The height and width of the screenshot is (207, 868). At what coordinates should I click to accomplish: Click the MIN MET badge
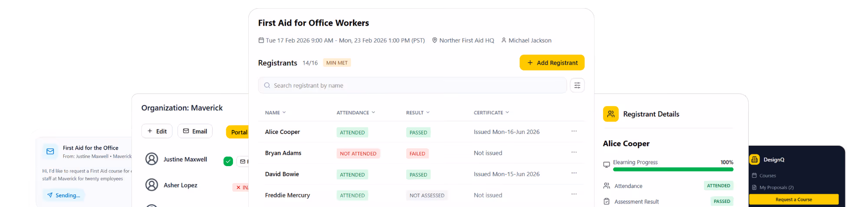pos(337,63)
